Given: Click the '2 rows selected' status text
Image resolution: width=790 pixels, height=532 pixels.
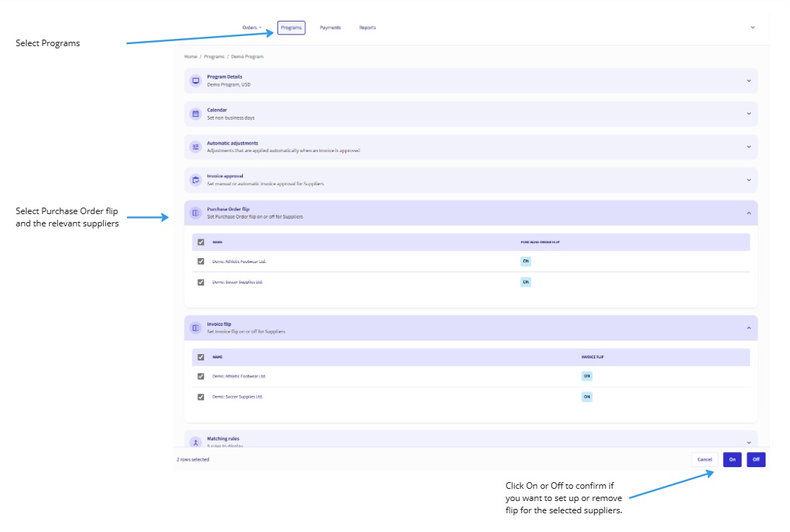Looking at the screenshot, I should (193, 459).
